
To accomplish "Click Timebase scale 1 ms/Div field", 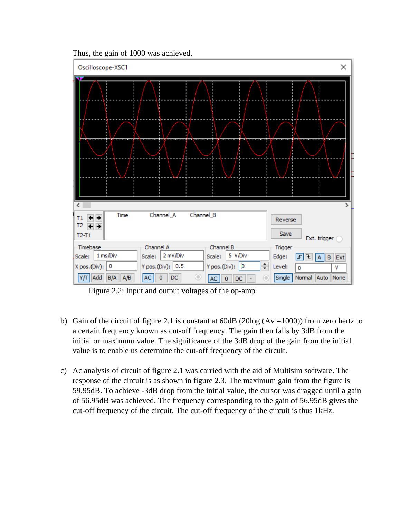I will click(x=115, y=256).
